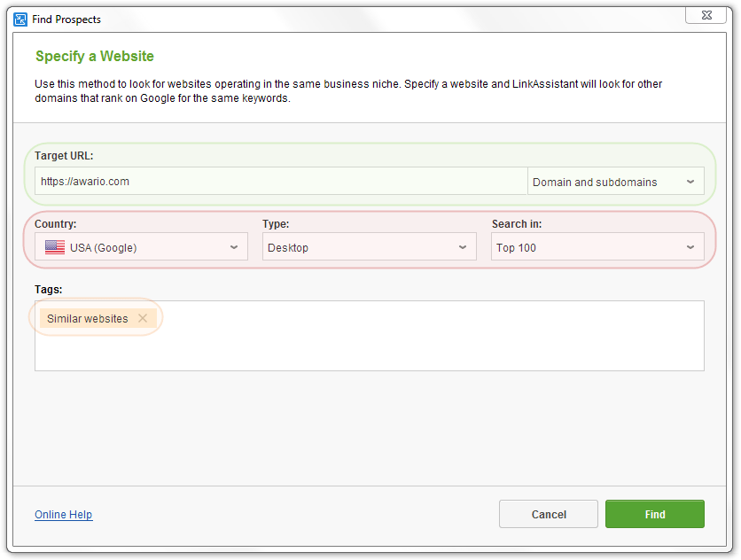
Task: Click the USA flag icon in Country field
Action: tap(55, 248)
